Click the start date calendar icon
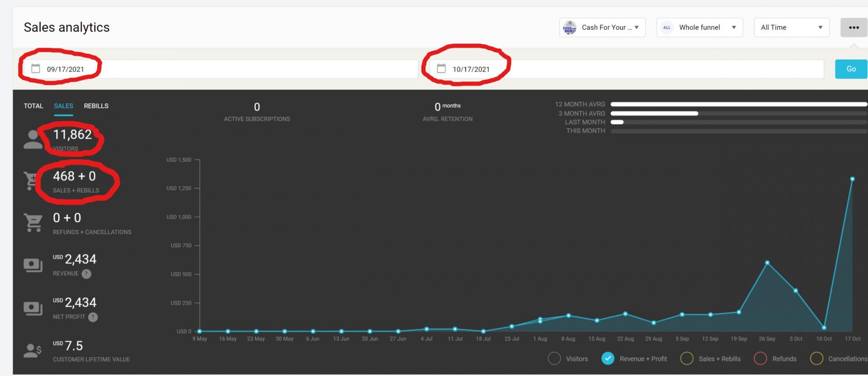This screenshot has height=376, width=868. click(x=35, y=69)
